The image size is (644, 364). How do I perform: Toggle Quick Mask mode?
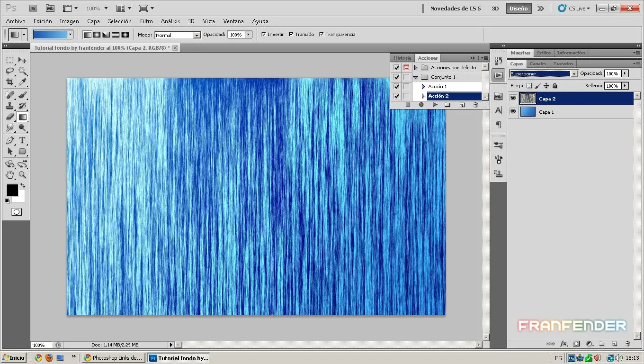pos(17,212)
